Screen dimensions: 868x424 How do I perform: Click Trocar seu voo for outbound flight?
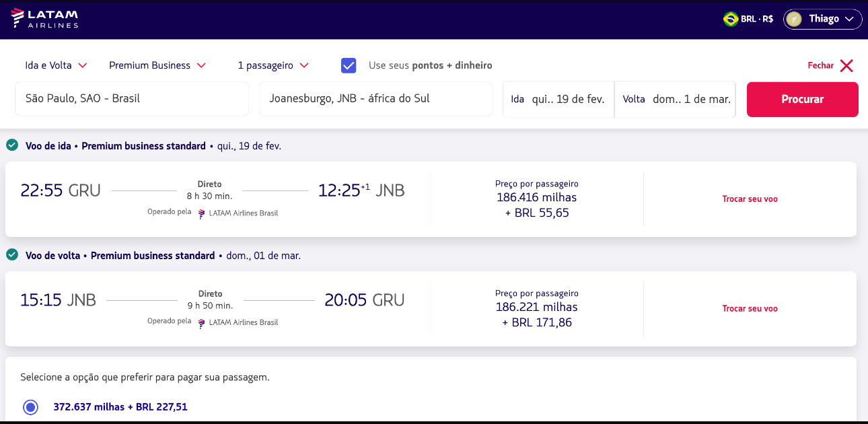[x=750, y=199]
